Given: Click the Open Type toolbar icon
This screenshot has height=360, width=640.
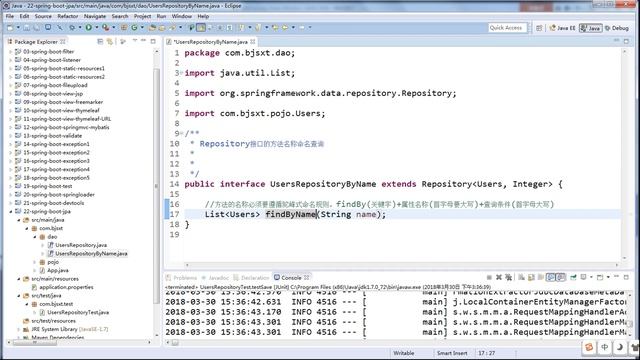Looking at the screenshot, I should click(152, 28).
